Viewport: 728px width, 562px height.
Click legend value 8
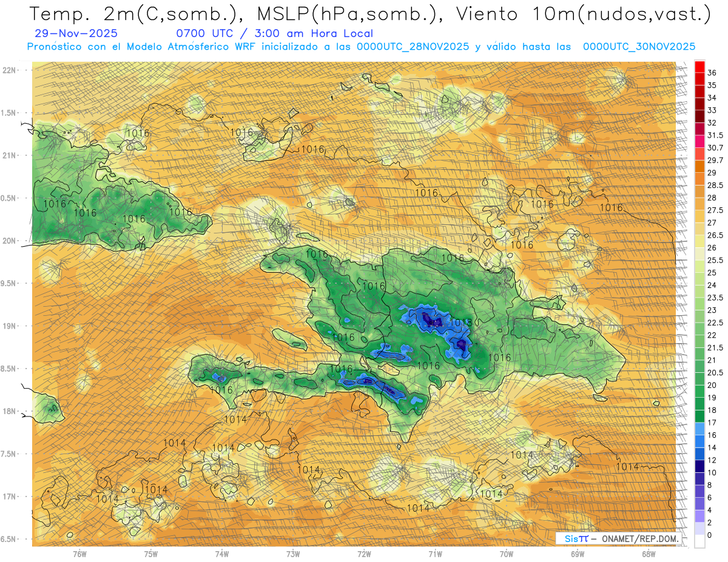click(710, 485)
